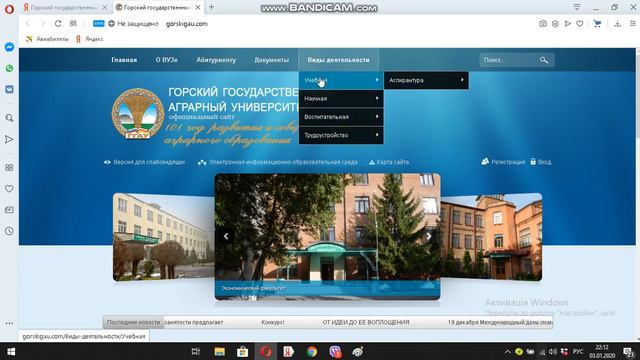Open volume control in system tray
640x360 pixels.
pyautogui.click(x=553, y=352)
